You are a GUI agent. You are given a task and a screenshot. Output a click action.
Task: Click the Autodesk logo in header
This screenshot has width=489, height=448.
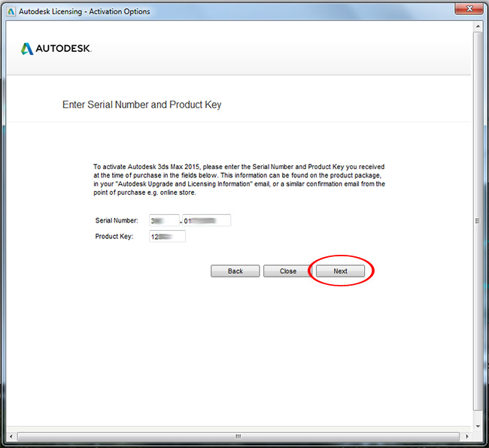coord(56,49)
